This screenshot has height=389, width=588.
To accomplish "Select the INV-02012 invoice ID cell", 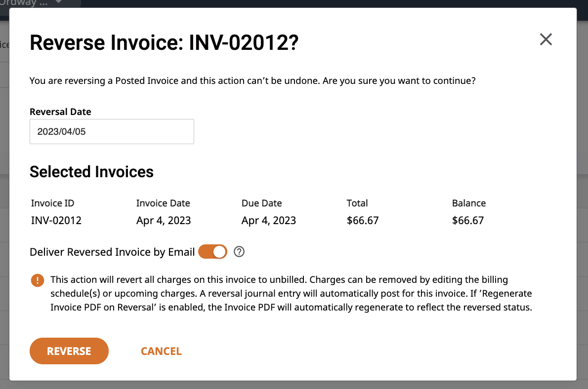I will click(x=56, y=221).
